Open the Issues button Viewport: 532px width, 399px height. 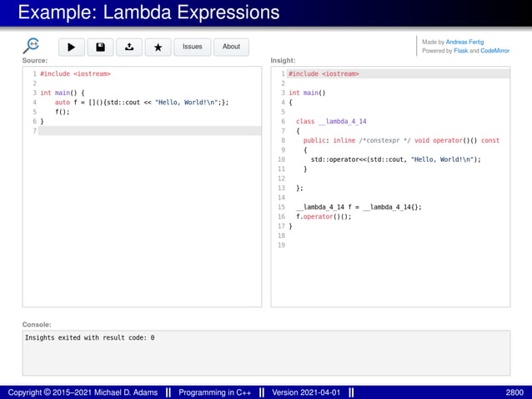193,47
